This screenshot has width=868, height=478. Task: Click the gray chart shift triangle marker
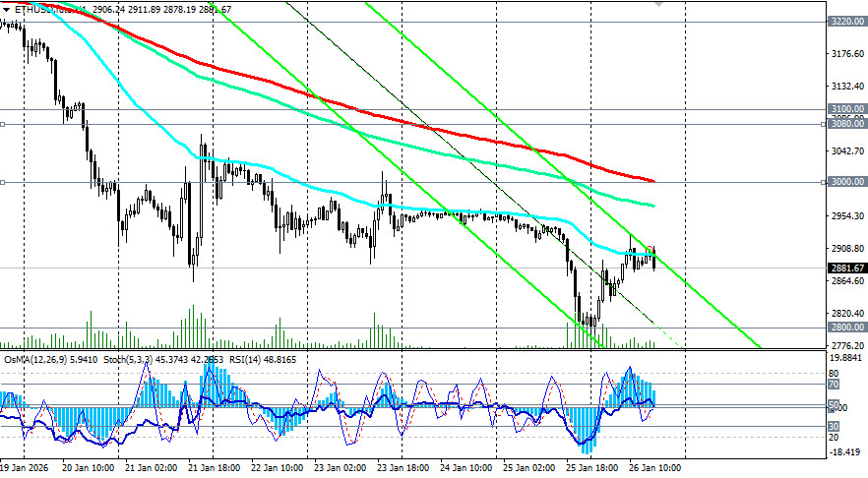point(659,4)
